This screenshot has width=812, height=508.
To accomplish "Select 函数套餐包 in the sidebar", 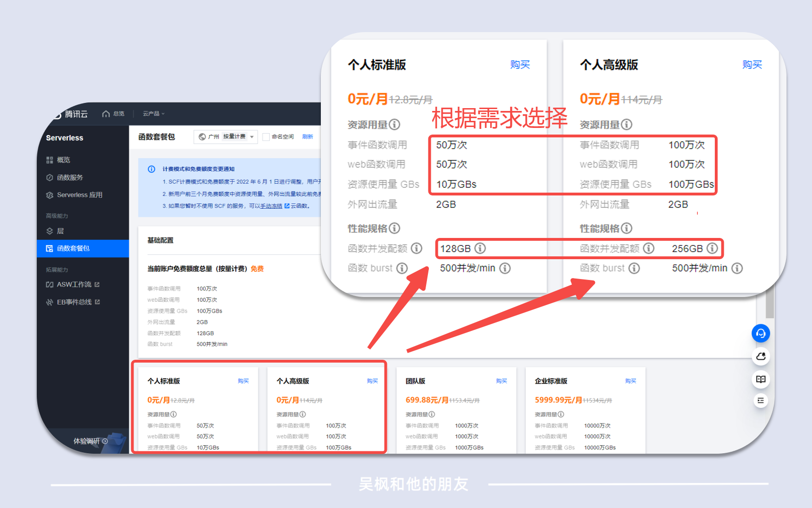I will click(x=83, y=248).
